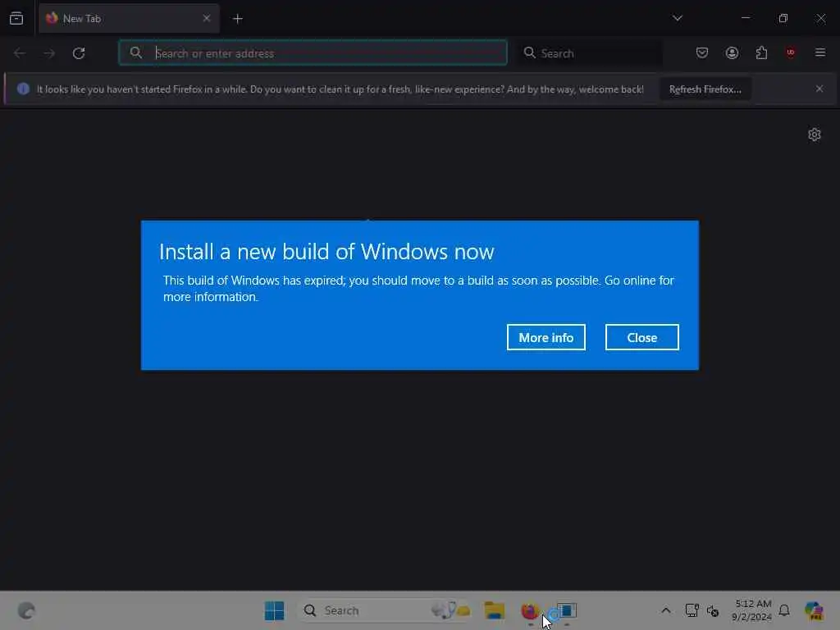Open File Explorer from taskbar
This screenshot has height=630, width=840.
point(495,610)
